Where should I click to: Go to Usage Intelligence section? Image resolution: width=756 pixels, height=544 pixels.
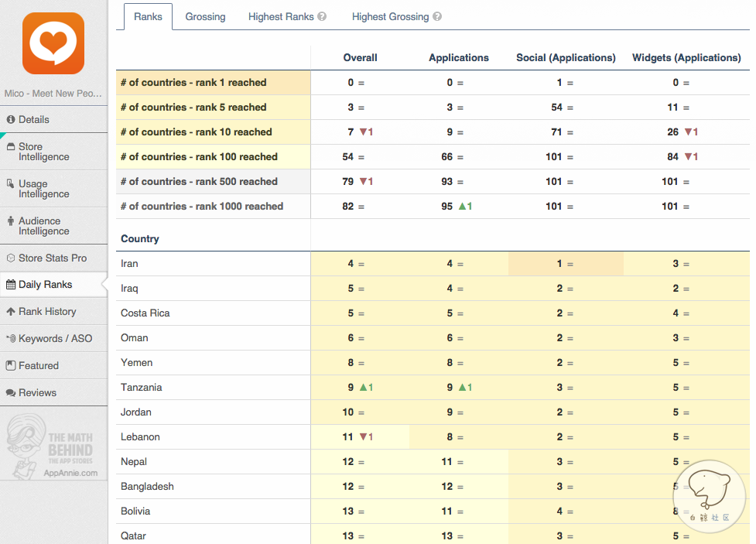pyautogui.click(x=43, y=189)
